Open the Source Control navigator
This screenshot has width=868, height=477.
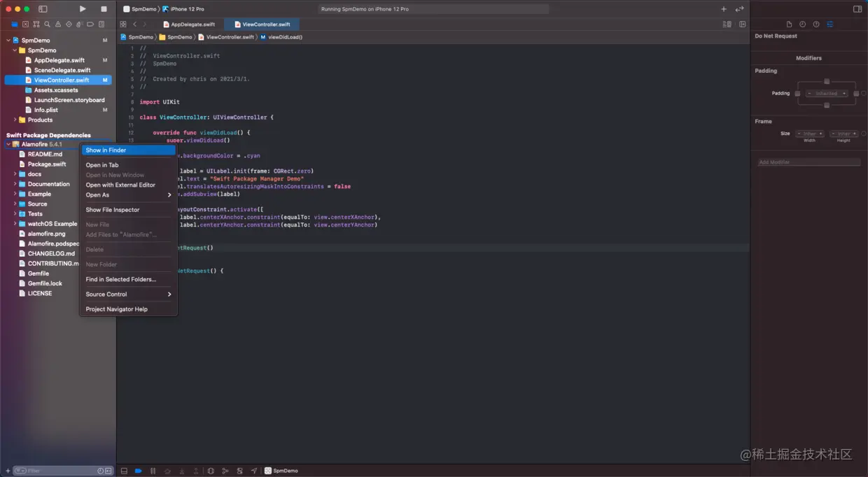(x=25, y=24)
